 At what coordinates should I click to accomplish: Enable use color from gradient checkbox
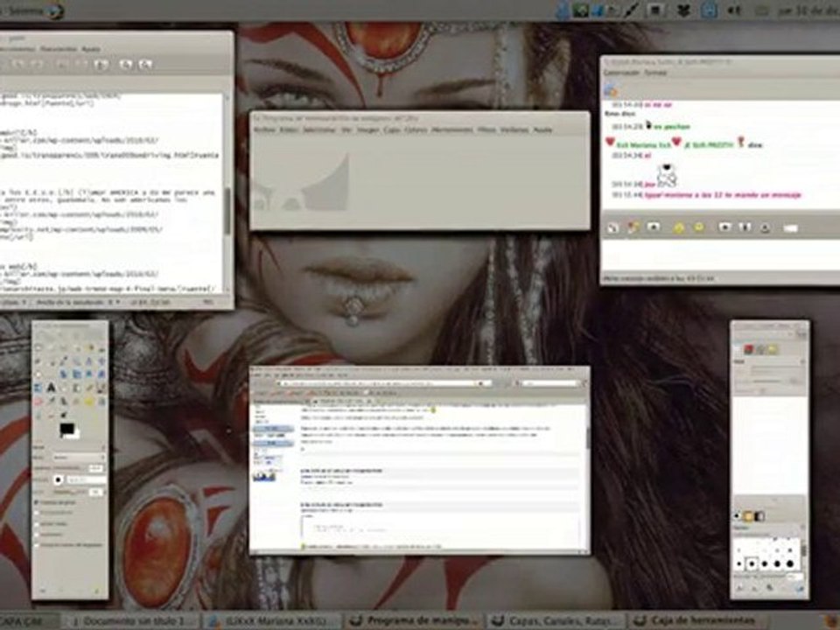click(x=36, y=545)
